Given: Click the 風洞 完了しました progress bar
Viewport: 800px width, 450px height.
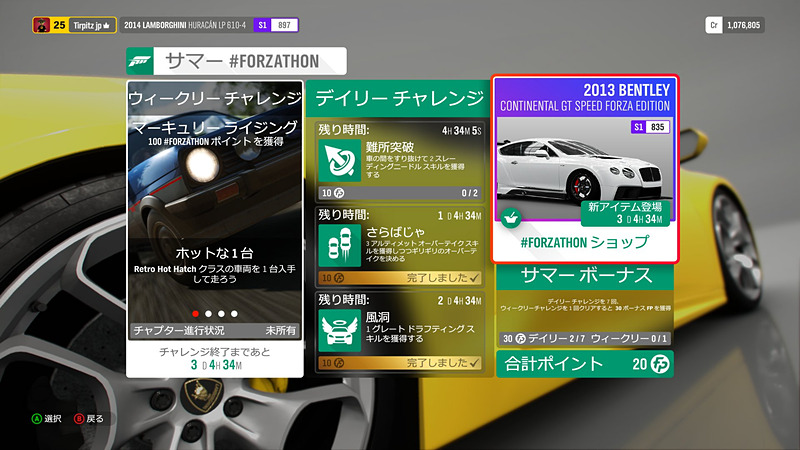Looking at the screenshot, I should (x=399, y=363).
